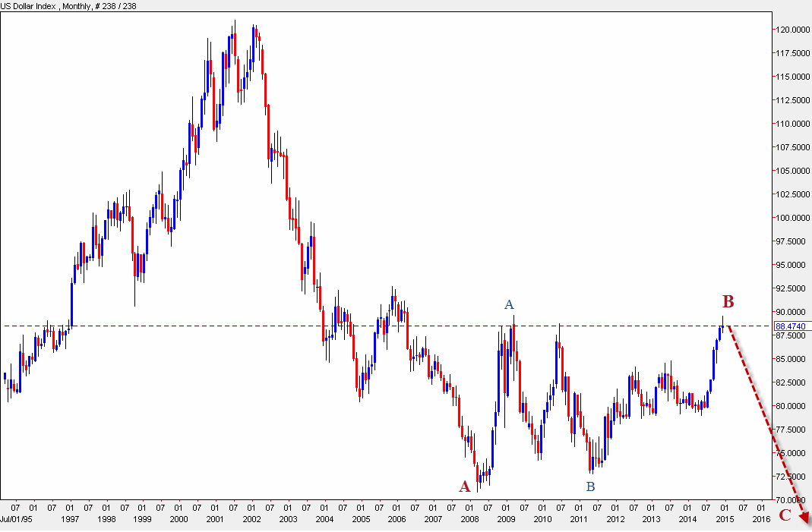Click the 2010 year label on time axis
The height and width of the screenshot is (532, 812).
(x=542, y=520)
